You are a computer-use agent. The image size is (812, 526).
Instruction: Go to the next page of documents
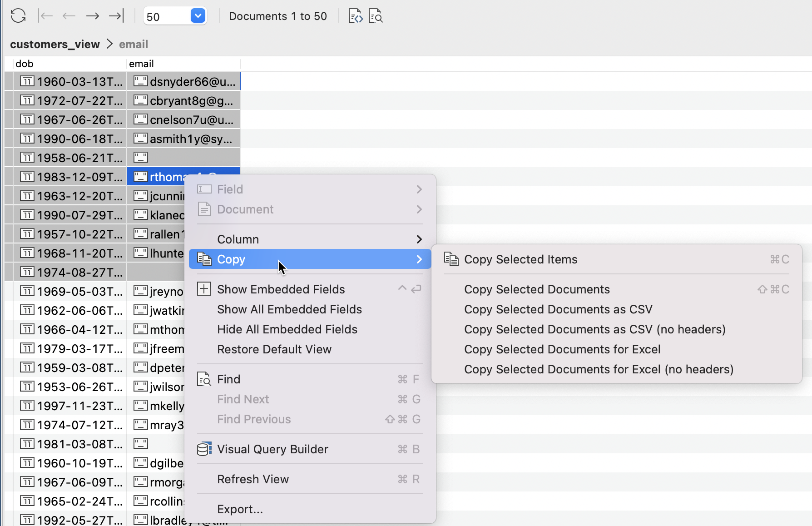coord(92,15)
